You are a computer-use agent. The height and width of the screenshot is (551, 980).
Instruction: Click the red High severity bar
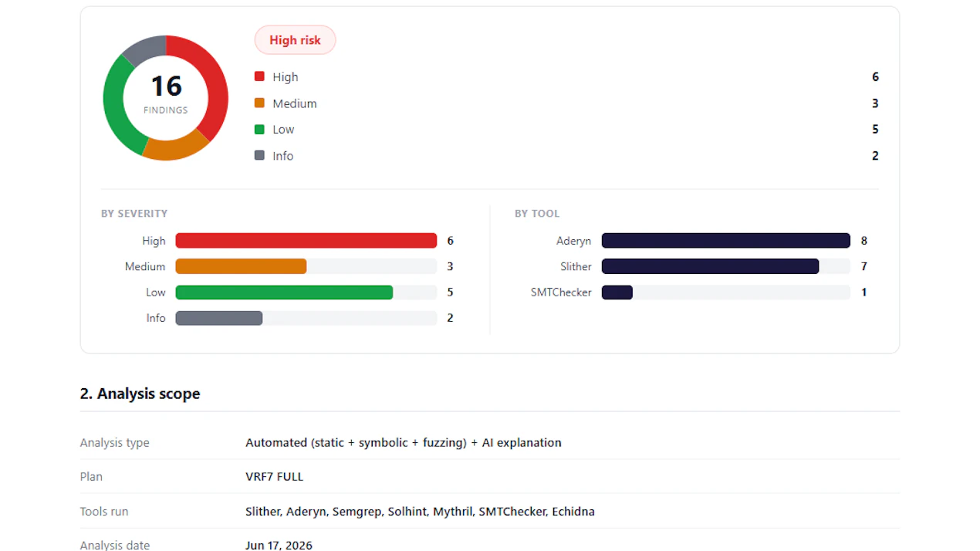click(306, 241)
